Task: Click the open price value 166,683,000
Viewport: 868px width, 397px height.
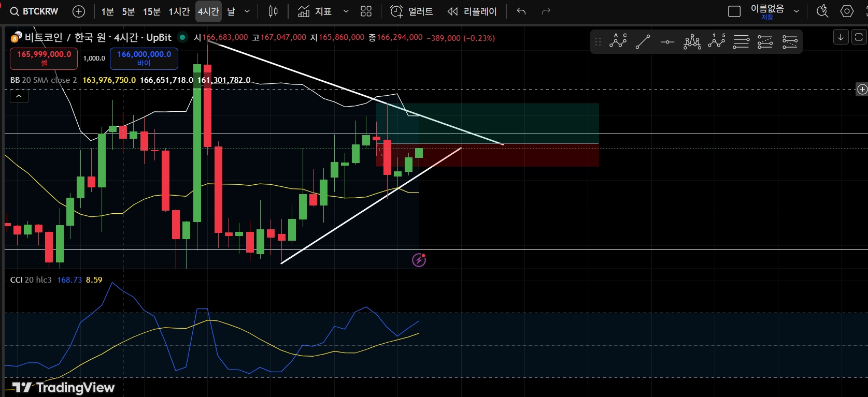Action: coord(225,38)
